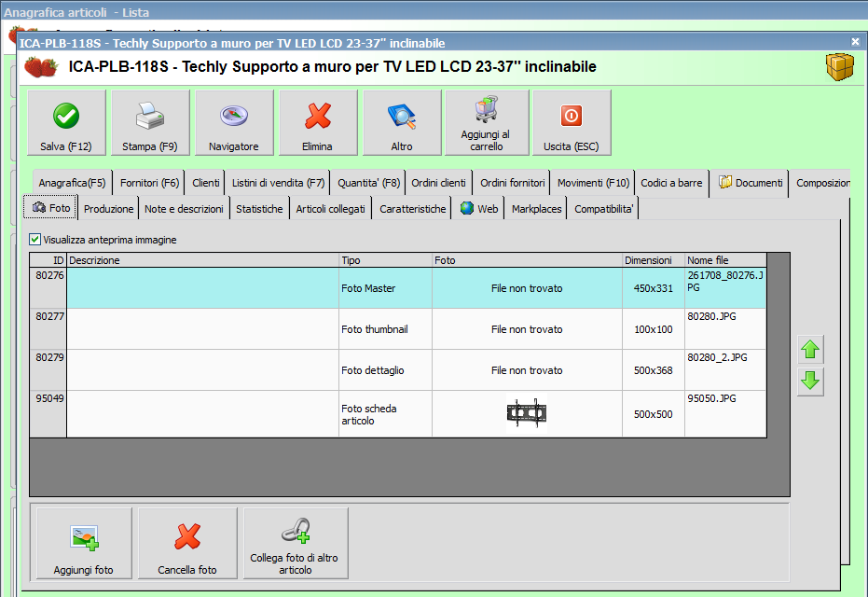
Task: Click the yellow package icon in the header
Action: point(840,67)
